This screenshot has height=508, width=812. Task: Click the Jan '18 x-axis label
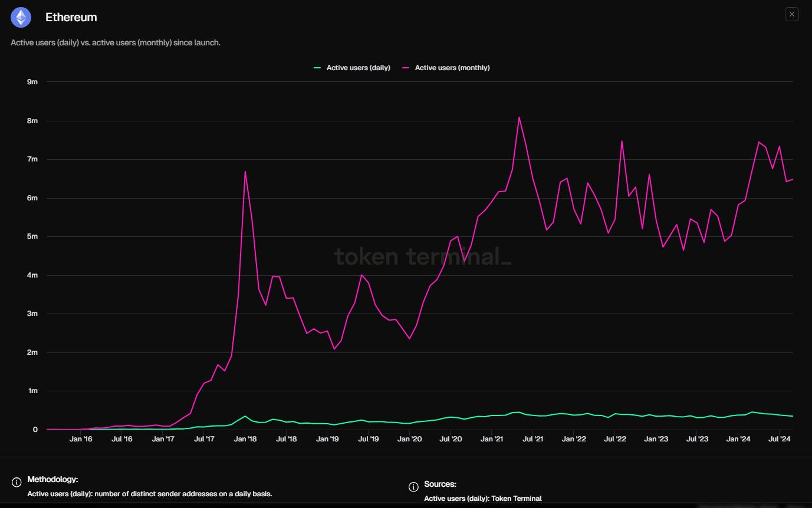[245, 439]
